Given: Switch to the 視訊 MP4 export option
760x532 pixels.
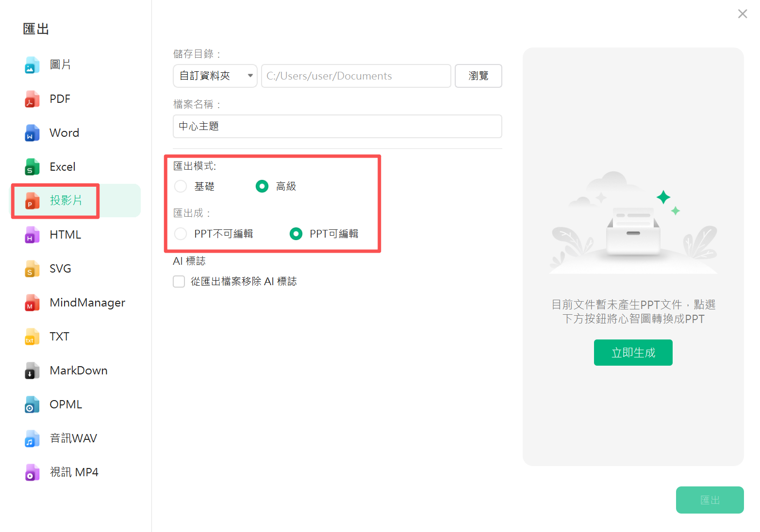Looking at the screenshot, I should pyautogui.click(x=74, y=472).
